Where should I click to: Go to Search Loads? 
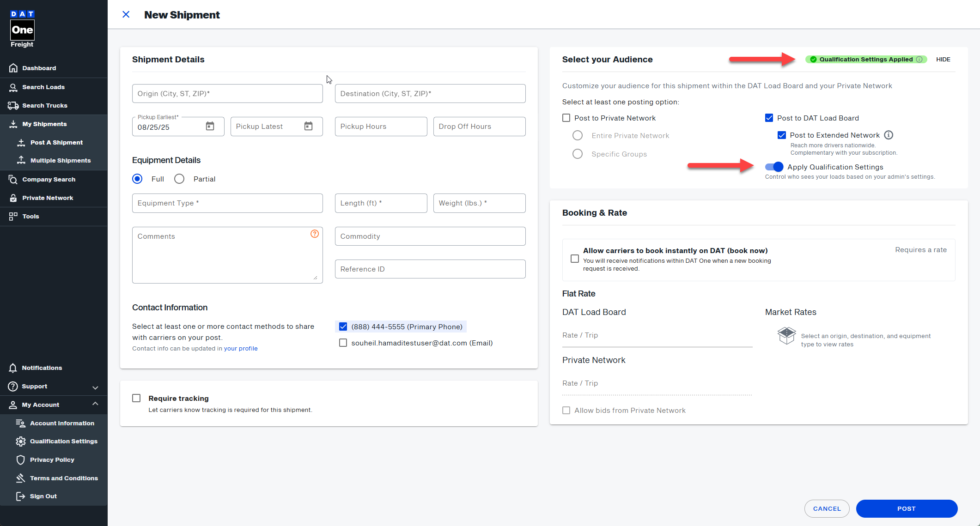[54, 87]
